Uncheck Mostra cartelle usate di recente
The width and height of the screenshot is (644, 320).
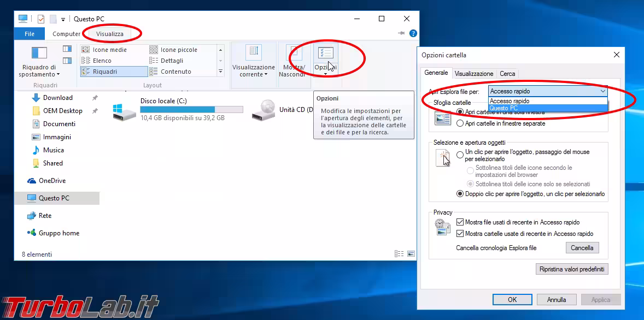click(x=460, y=233)
